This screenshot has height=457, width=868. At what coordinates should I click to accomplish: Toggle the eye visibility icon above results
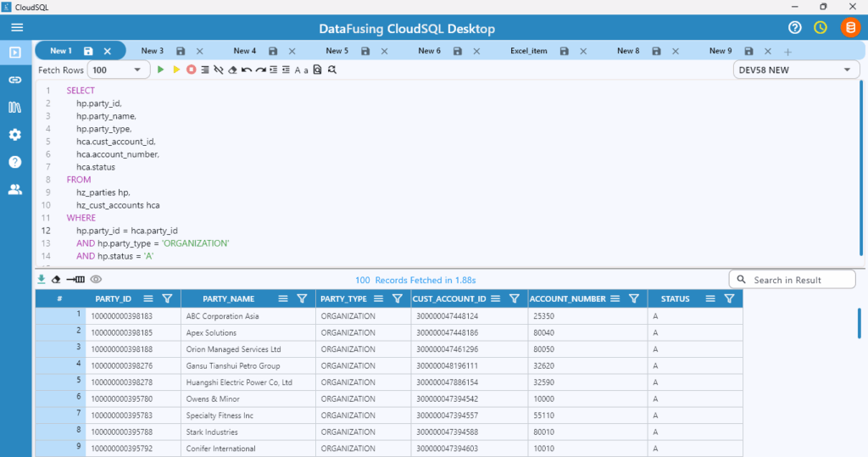click(x=96, y=279)
